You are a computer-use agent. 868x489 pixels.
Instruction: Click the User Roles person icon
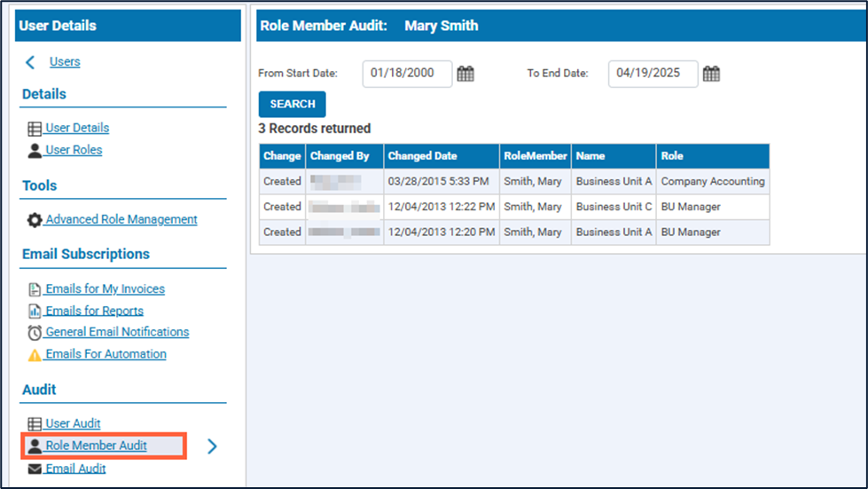point(35,151)
